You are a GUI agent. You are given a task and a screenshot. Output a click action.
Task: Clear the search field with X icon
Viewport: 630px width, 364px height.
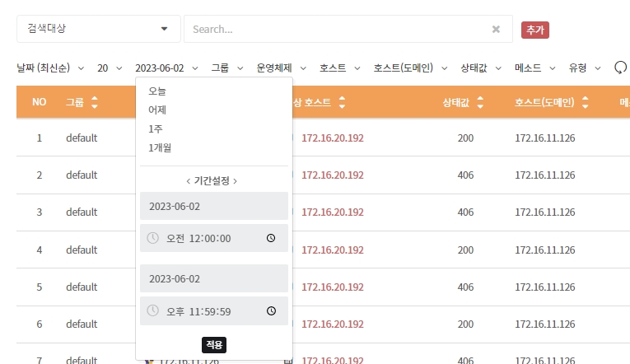click(x=496, y=29)
